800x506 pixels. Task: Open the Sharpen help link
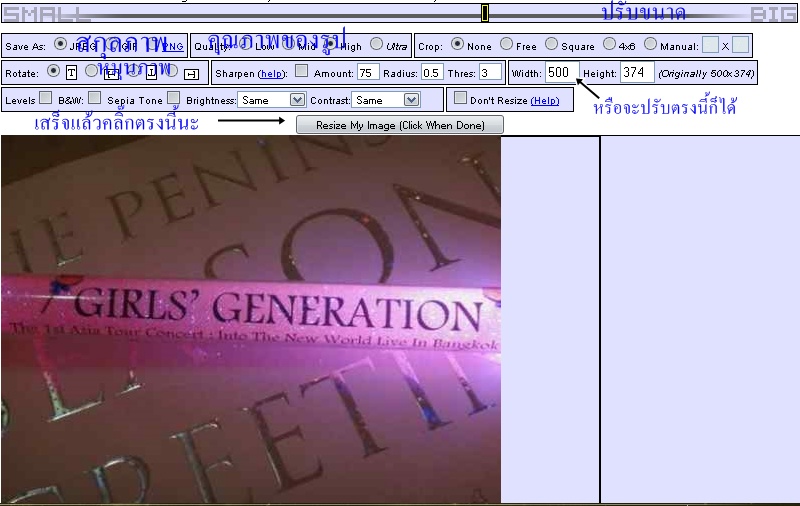click(271, 74)
